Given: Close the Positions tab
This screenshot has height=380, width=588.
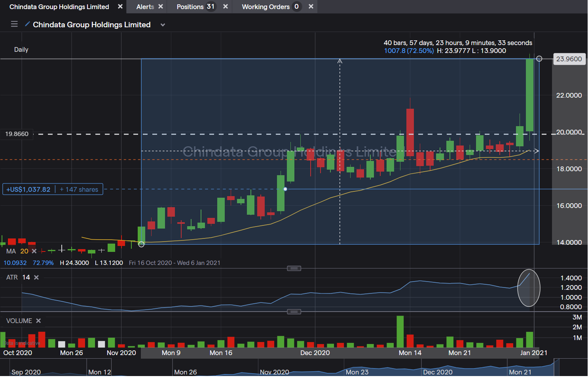Looking at the screenshot, I should (x=226, y=6).
